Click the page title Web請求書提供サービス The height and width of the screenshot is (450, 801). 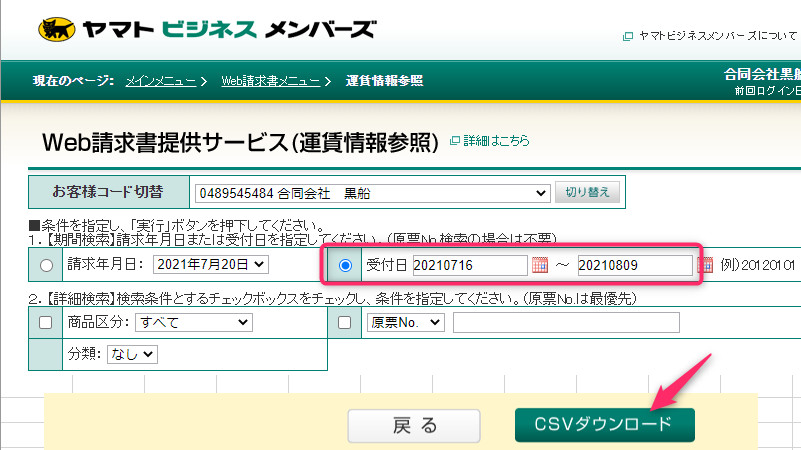point(241,143)
